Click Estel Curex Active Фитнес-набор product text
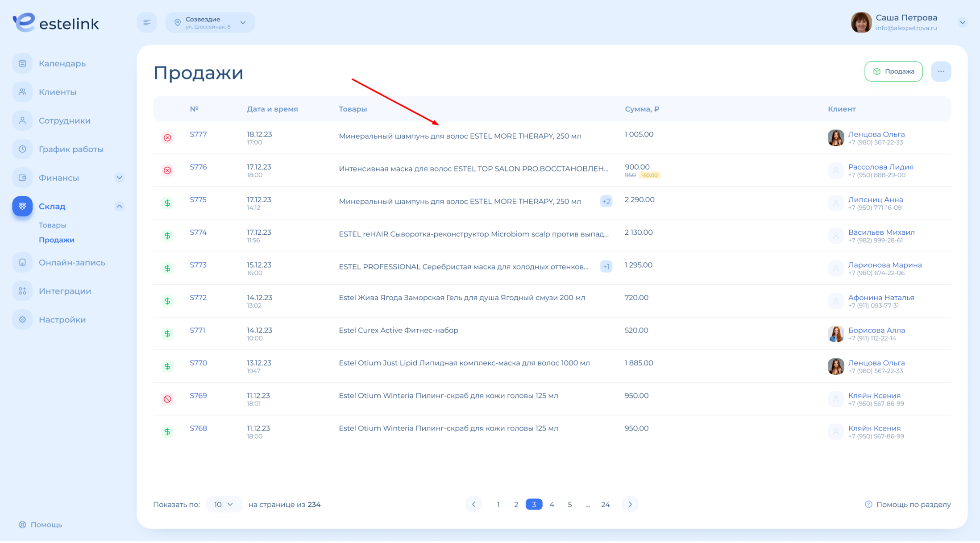Screen dimensions: 980x543 399,330
